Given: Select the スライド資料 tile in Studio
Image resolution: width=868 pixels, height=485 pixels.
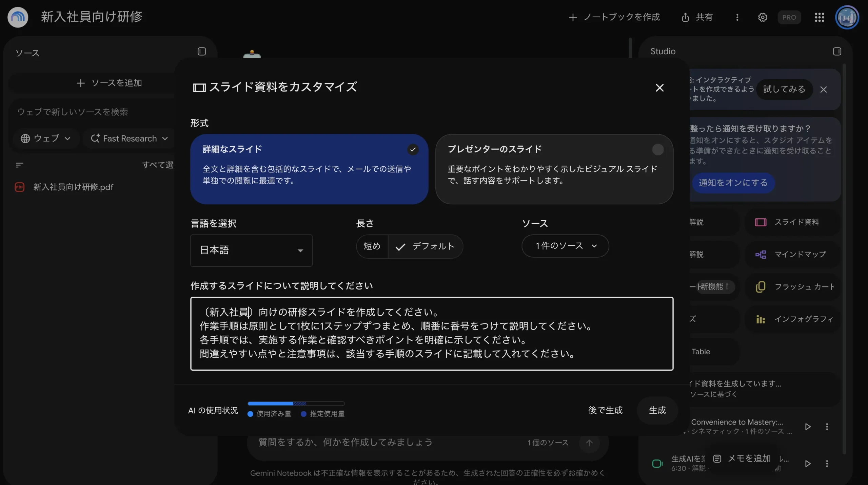Looking at the screenshot, I should (793, 222).
